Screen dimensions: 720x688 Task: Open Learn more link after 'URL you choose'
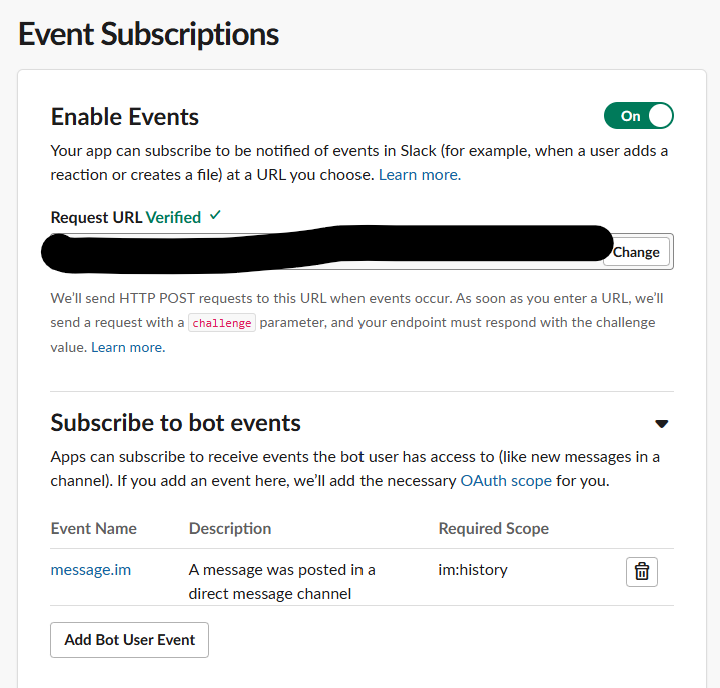click(420, 175)
